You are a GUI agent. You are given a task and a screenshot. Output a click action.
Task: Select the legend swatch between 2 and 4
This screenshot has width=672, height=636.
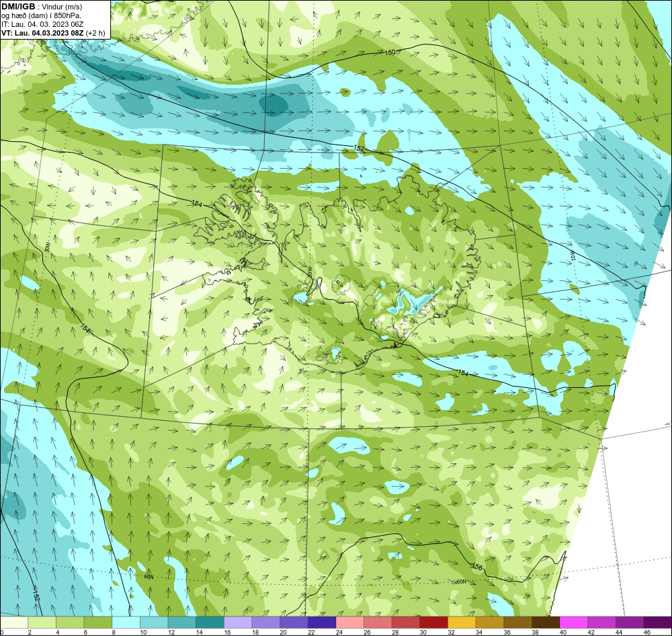coord(42,623)
